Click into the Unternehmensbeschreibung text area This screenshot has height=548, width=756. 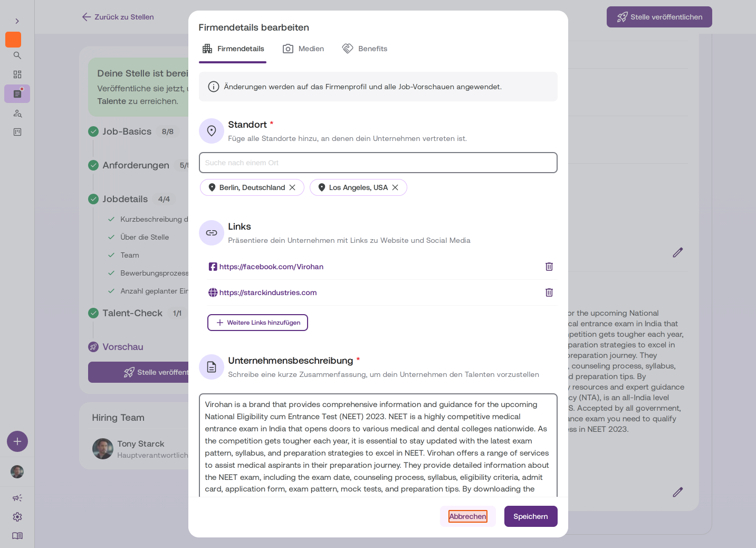[378, 445]
